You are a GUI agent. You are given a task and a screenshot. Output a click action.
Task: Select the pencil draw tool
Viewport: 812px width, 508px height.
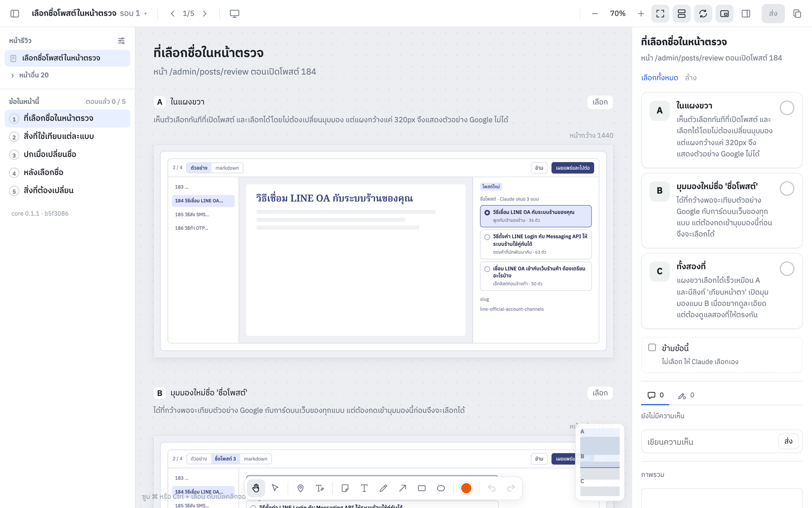pyautogui.click(x=383, y=488)
